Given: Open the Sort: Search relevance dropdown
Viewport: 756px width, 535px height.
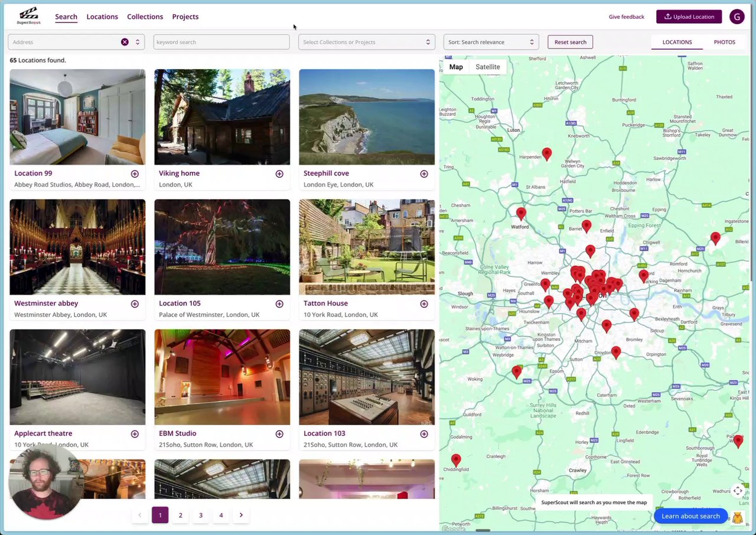Looking at the screenshot, I should click(x=491, y=42).
